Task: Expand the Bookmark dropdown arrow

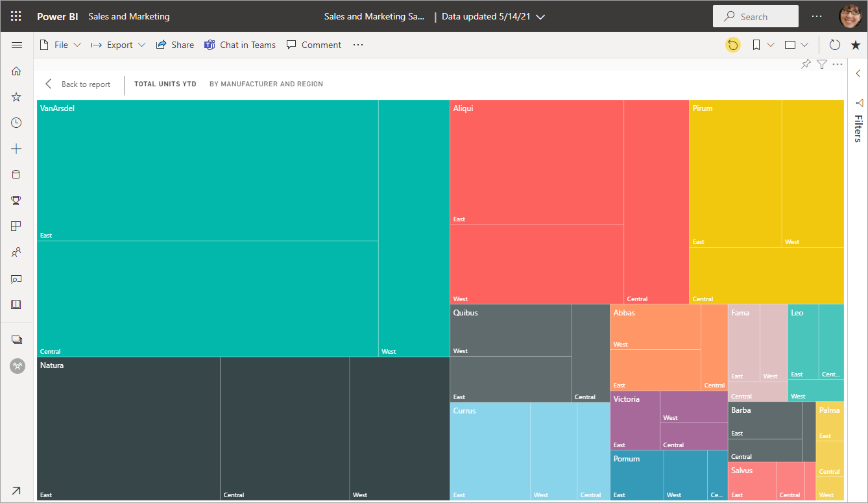Action: (x=771, y=45)
